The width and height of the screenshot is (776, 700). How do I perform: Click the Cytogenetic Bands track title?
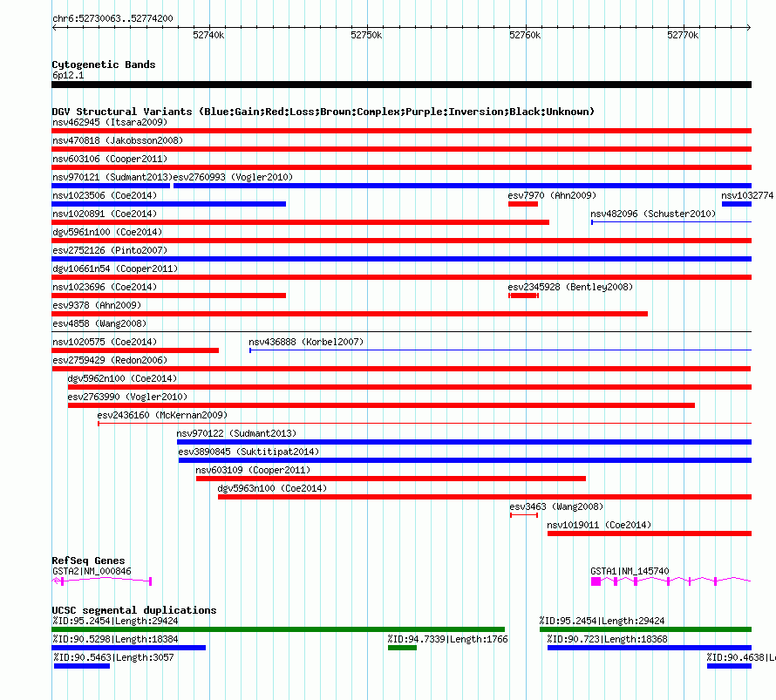(104, 65)
